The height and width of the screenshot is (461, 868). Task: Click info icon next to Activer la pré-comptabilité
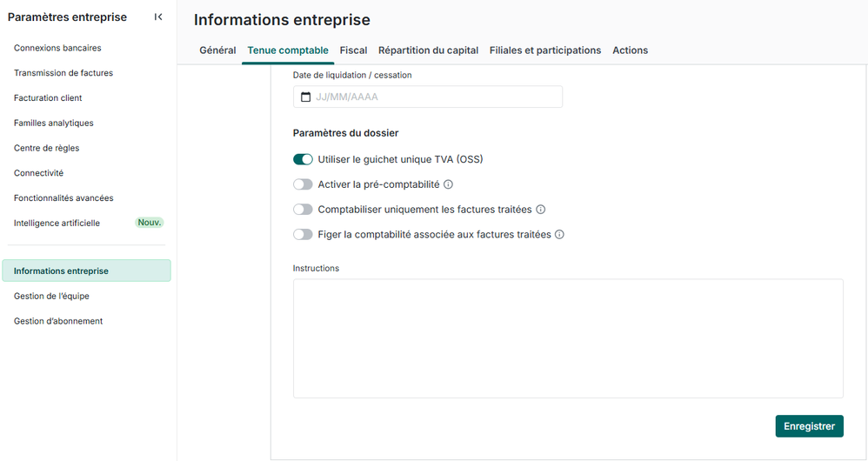(x=449, y=184)
